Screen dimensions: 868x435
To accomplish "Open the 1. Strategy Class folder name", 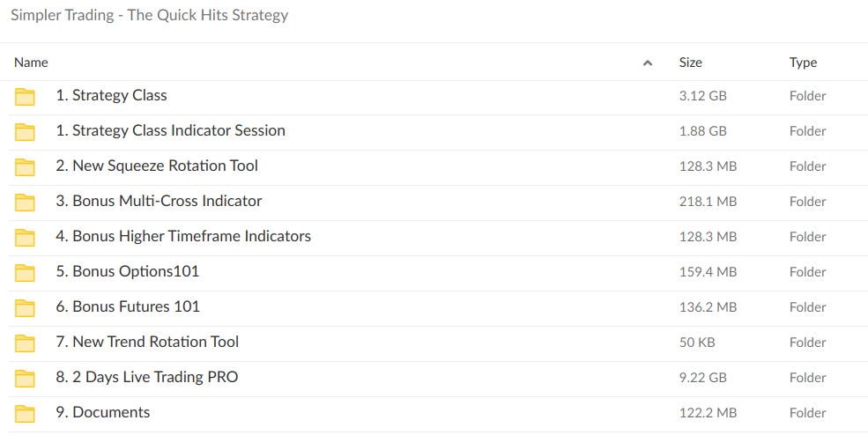I will click(111, 95).
